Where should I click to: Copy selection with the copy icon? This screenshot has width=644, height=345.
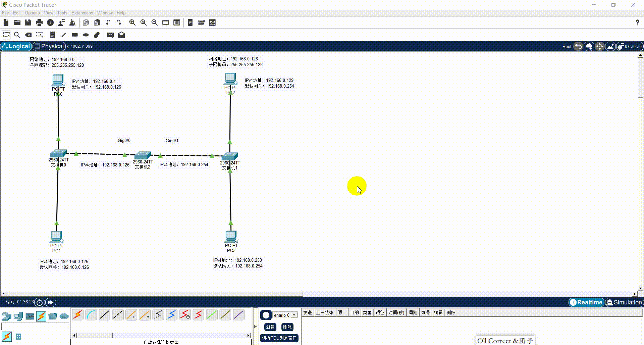point(86,22)
